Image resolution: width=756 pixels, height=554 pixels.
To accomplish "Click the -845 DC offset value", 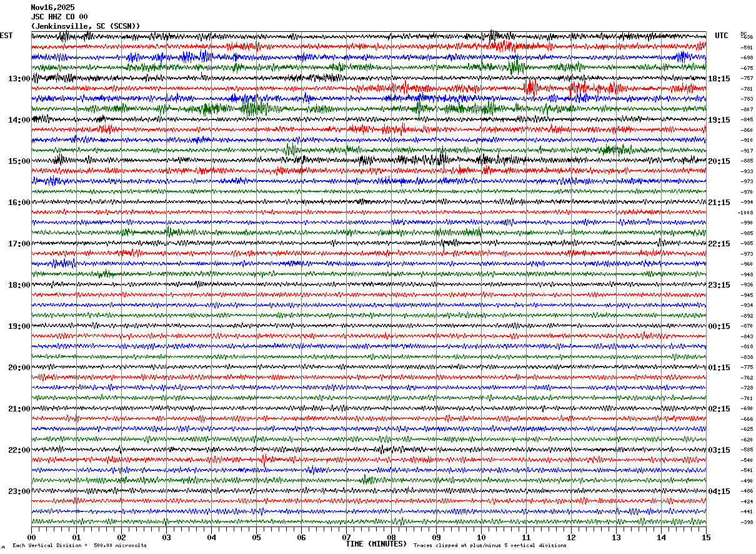I will point(747,120).
